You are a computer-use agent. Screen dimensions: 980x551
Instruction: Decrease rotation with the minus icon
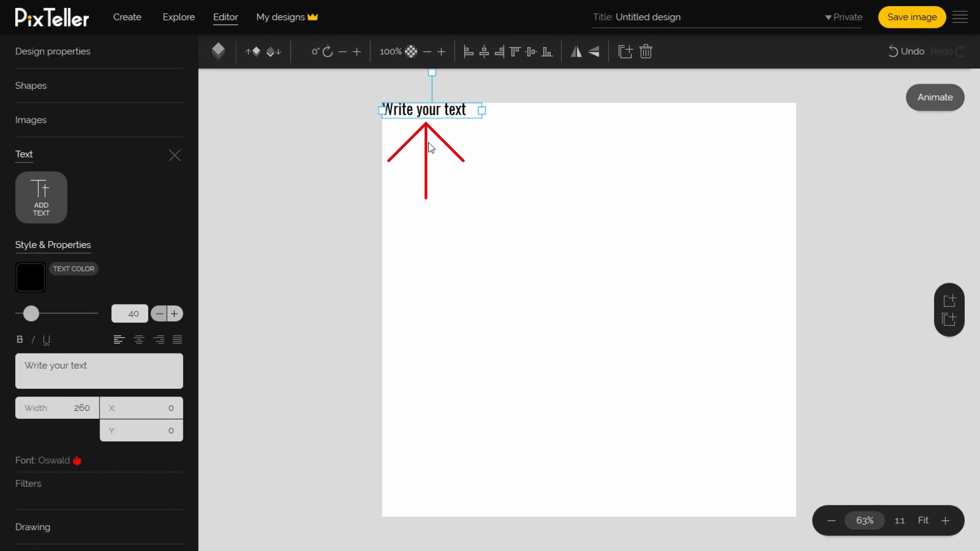(342, 52)
